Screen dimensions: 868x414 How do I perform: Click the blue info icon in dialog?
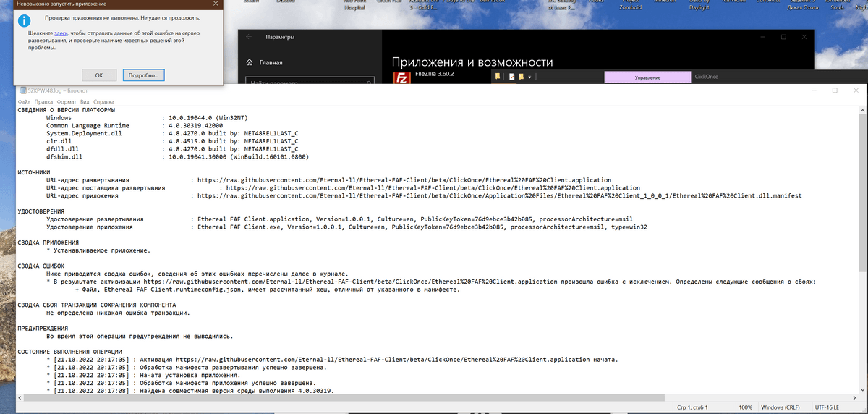pos(24,20)
